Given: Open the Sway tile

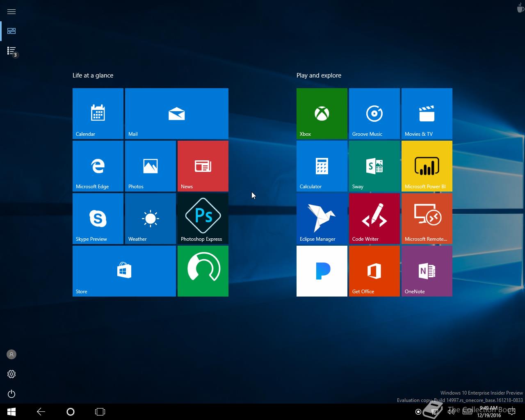Looking at the screenshot, I should (x=374, y=166).
